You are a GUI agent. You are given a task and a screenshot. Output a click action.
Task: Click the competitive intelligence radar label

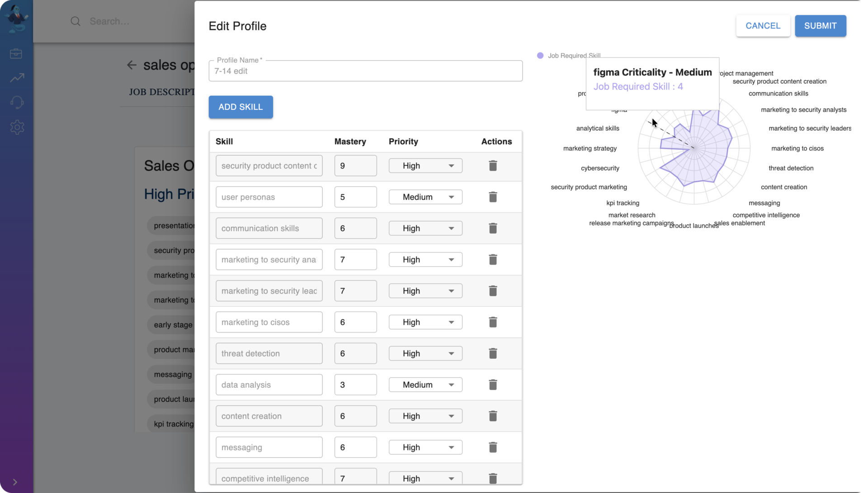766,215
